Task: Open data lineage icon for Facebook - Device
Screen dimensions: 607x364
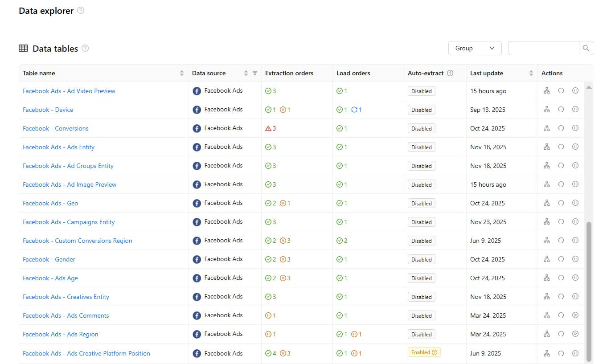Action: coord(547,110)
